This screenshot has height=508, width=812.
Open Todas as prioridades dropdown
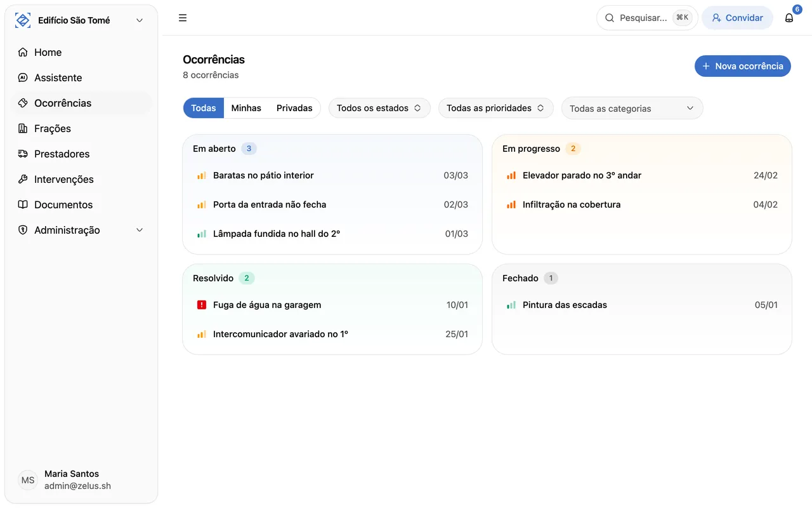click(495, 108)
